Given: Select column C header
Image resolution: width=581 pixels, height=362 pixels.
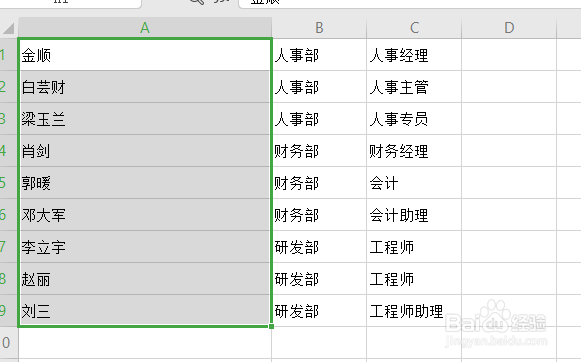Looking at the screenshot, I should pyautogui.click(x=414, y=28).
